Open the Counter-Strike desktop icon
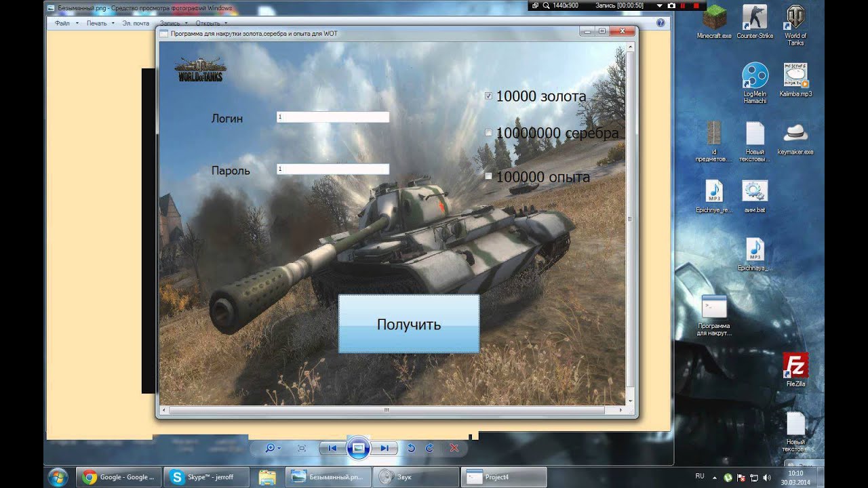This screenshot has width=868, height=488. (x=755, y=22)
